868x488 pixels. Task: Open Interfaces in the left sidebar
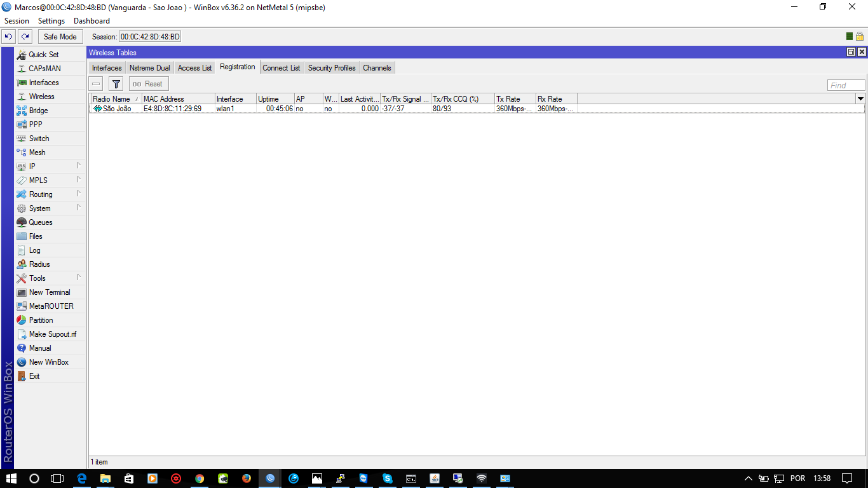coord(50,83)
